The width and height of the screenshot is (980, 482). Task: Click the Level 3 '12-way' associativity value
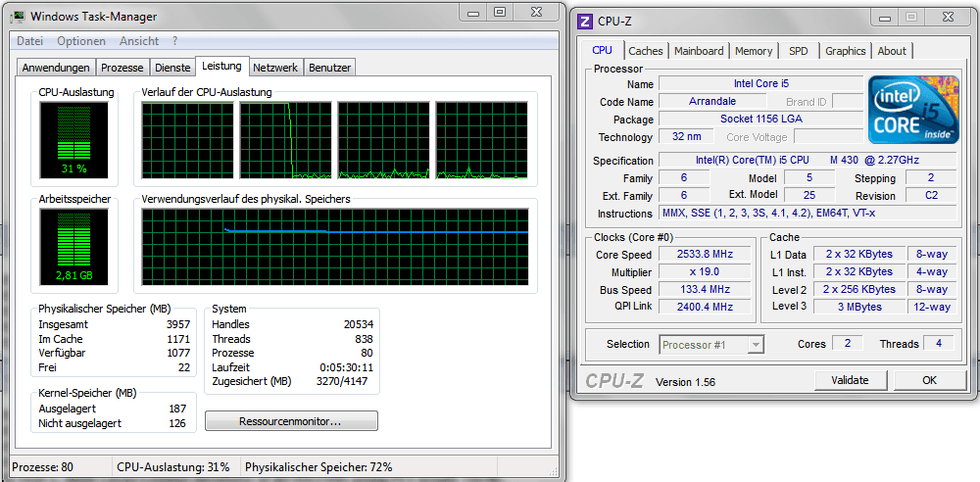pos(932,307)
